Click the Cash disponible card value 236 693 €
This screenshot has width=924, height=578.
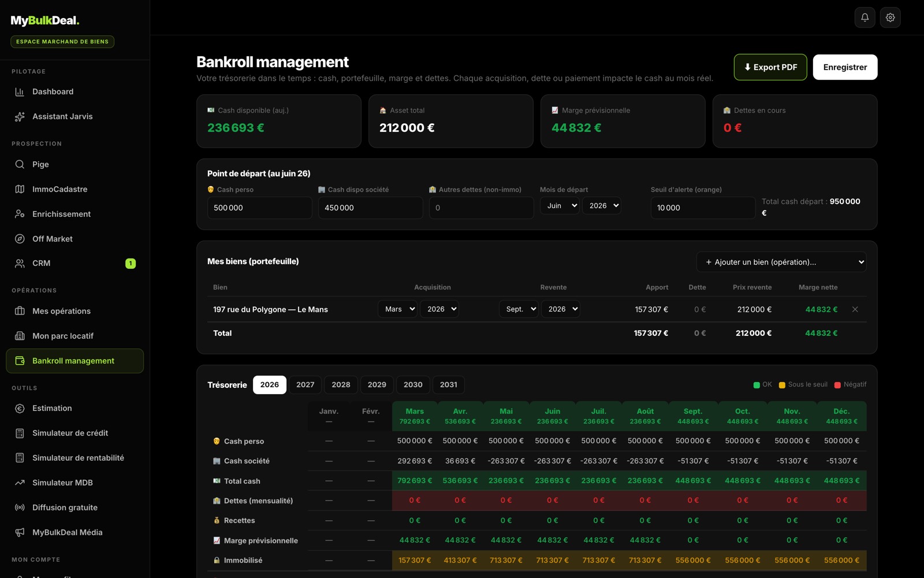236,128
